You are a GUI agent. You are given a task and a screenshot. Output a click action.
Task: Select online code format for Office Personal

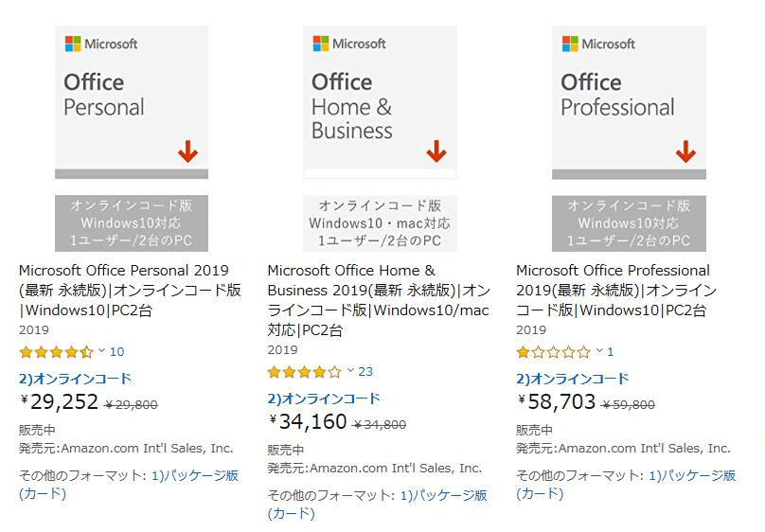coord(75,379)
